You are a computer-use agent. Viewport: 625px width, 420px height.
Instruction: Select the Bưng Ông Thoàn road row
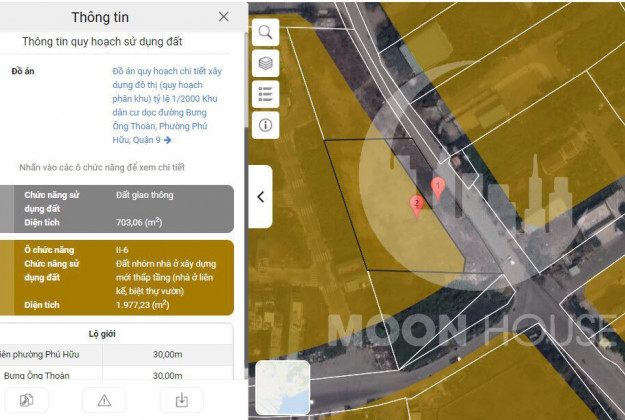click(x=118, y=376)
